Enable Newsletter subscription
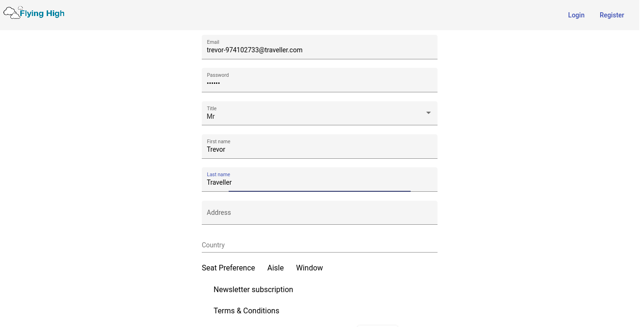This screenshot has width=644, height=327. click(x=253, y=289)
